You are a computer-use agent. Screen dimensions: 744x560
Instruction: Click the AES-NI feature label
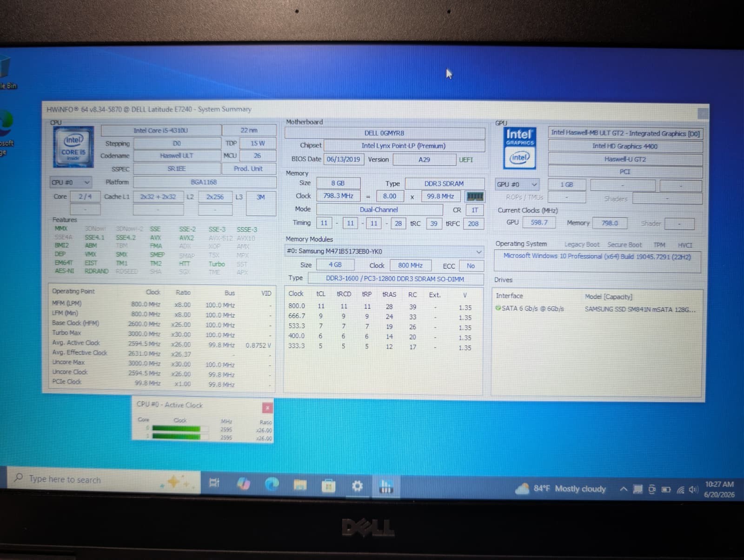64,271
